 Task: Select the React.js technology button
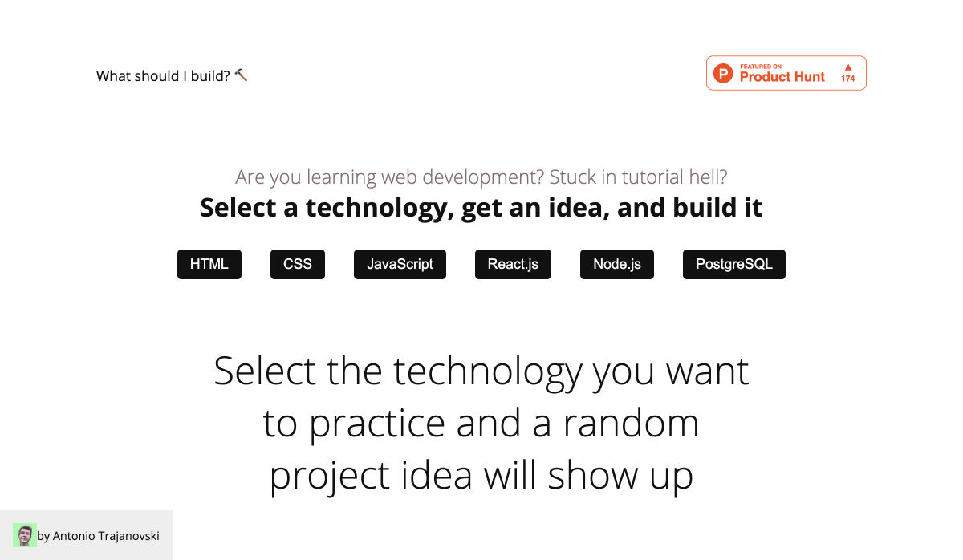click(x=513, y=264)
